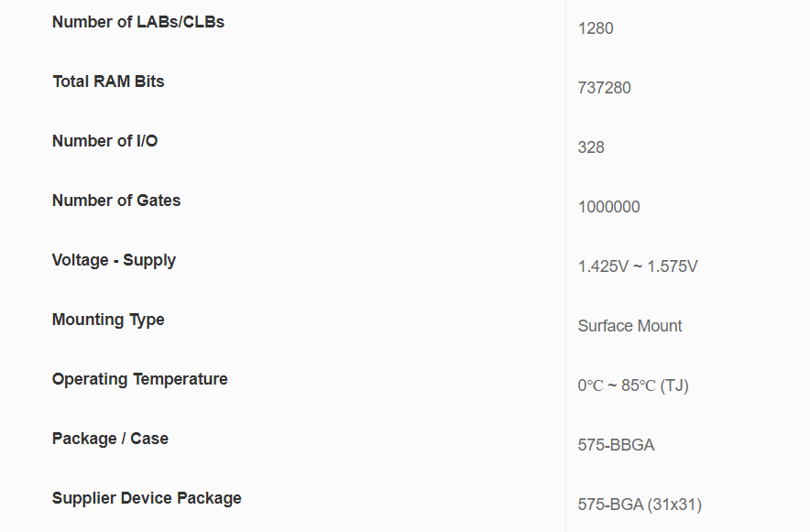Click the 575-BBGA value
Viewport: 810px width, 532px height.
tap(616, 445)
